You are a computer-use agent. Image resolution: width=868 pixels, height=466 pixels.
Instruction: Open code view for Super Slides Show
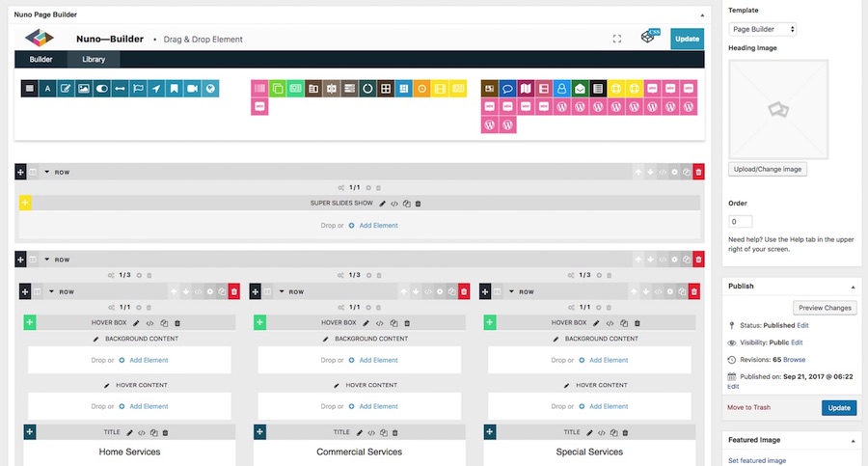[x=394, y=204]
